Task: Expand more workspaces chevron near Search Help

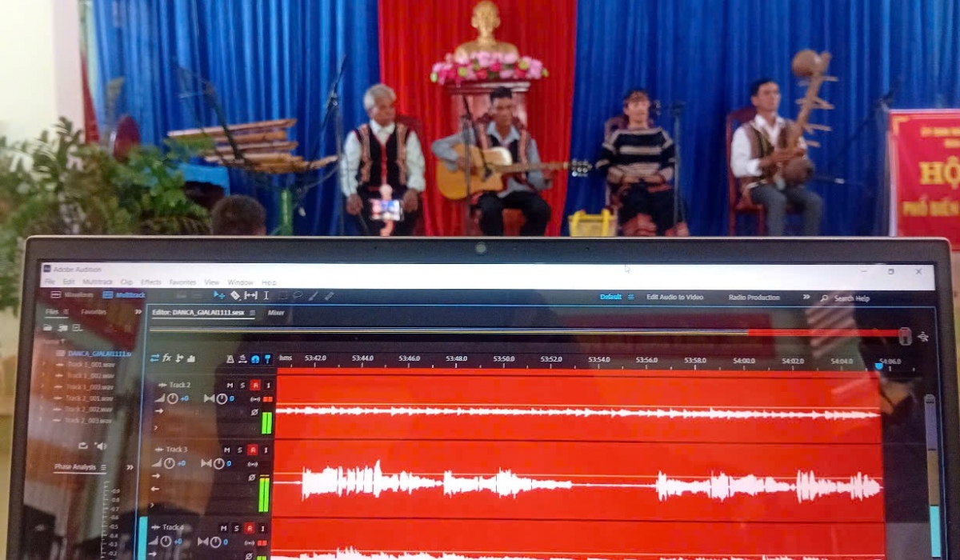Action: (806, 297)
